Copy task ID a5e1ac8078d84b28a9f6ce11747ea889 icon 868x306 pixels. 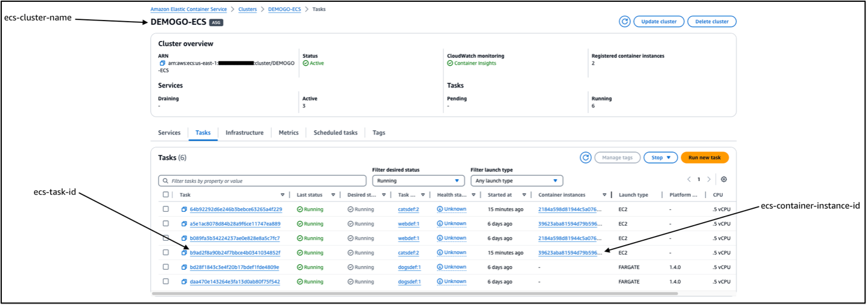(185, 224)
